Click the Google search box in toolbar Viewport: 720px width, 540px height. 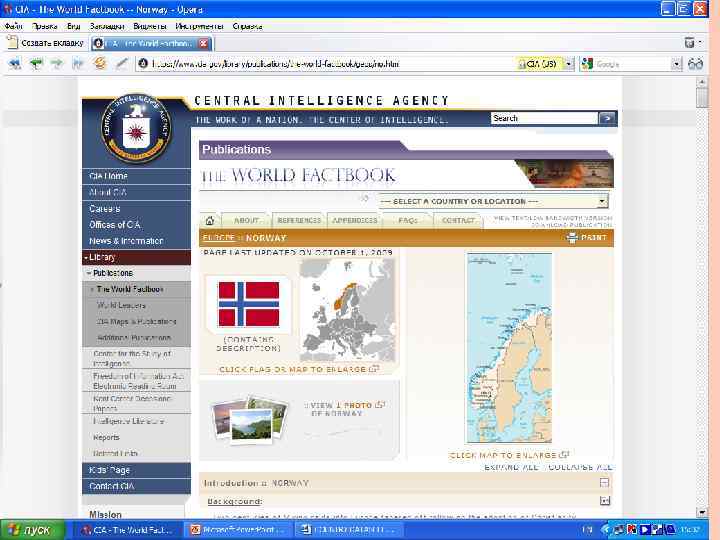click(x=633, y=64)
